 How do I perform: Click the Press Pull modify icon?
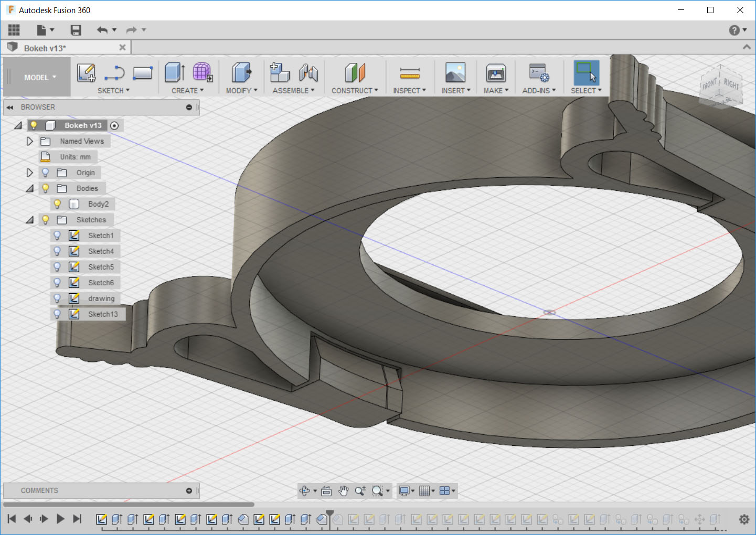[241, 72]
